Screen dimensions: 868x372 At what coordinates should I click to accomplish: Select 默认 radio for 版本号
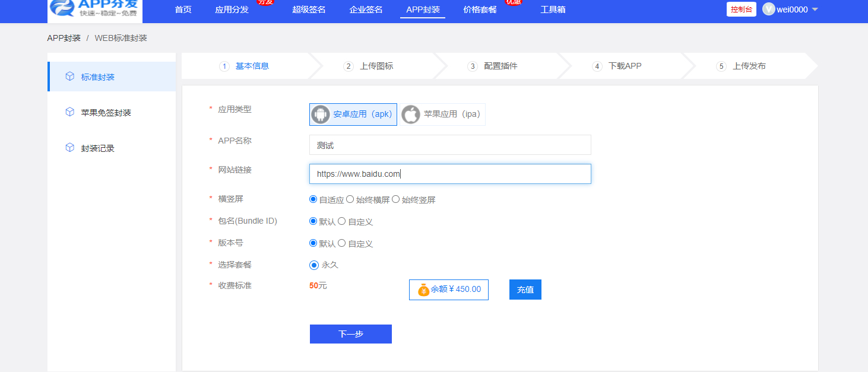pyautogui.click(x=313, y=243)
